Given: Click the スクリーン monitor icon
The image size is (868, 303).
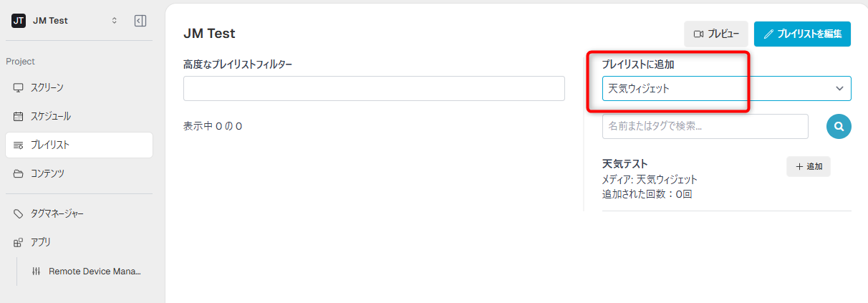Looking at the screenshot, I should (x=19, y=87).
